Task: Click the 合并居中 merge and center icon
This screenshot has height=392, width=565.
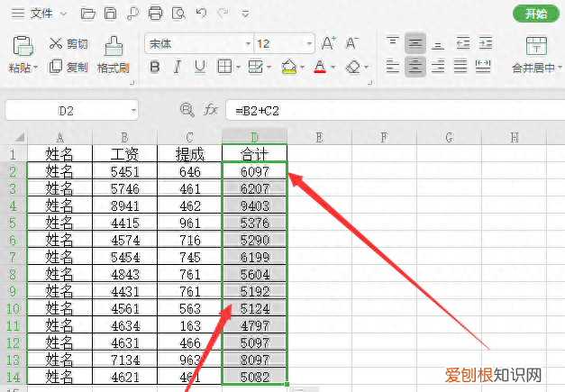Action: [536, 46]
